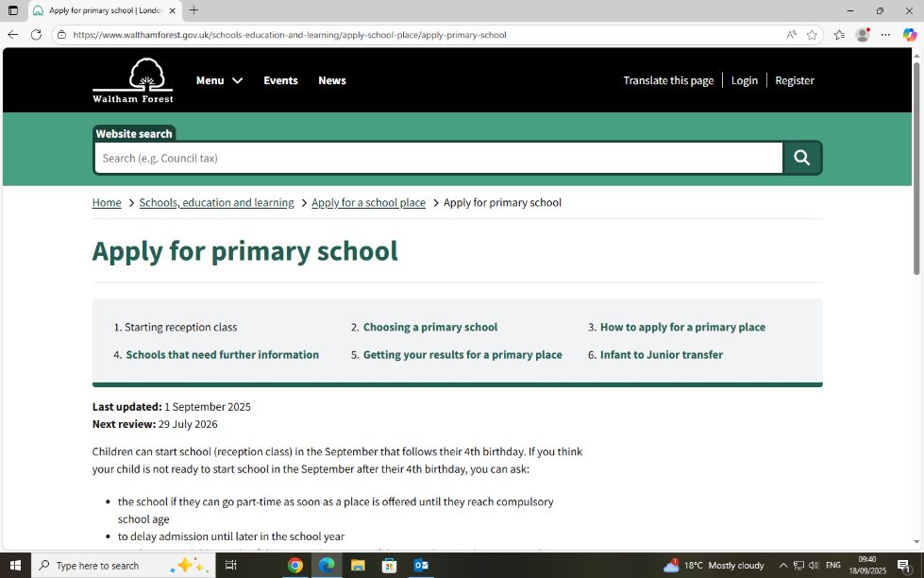Open Microsoft Edge from the taskbar
The height and width of the screenshot is (578, 924).
tap(327, 565)
